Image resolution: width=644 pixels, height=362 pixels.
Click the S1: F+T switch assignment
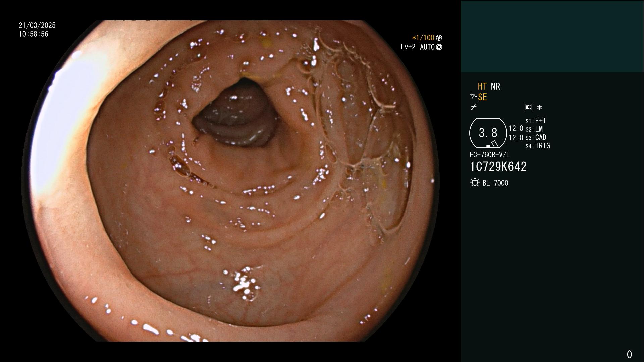click(x=536, y=121)
